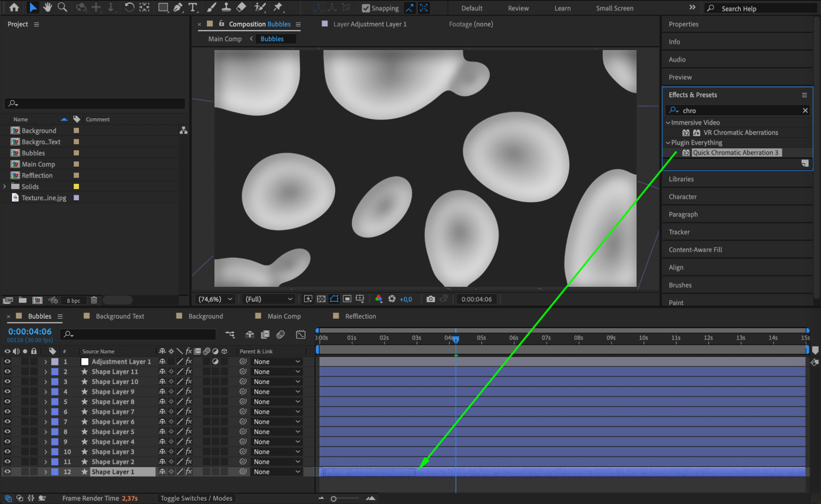Viewport: 821px width, 504px height.
Task: Select the Zoom magnifier tool
Action: pos(62,7)
